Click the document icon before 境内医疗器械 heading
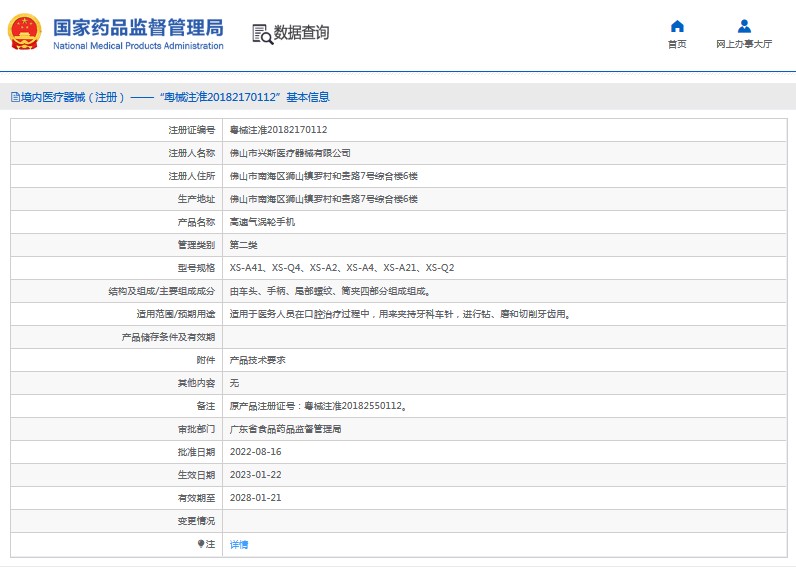 [15, 97]
